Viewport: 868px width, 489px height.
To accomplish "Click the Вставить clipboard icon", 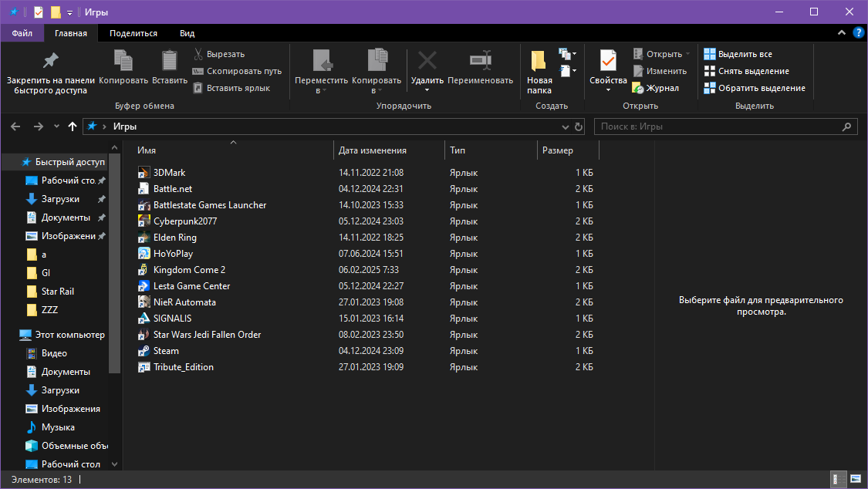I will point(170,60).
